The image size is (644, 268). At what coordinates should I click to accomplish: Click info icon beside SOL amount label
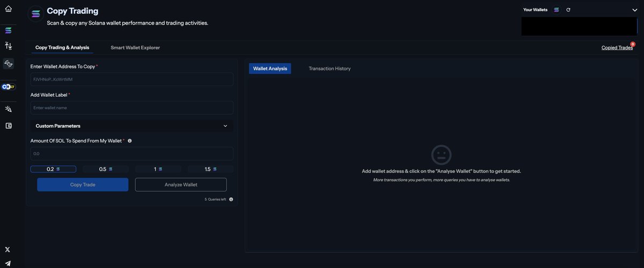pyautogui.click(x=130, y=141)
